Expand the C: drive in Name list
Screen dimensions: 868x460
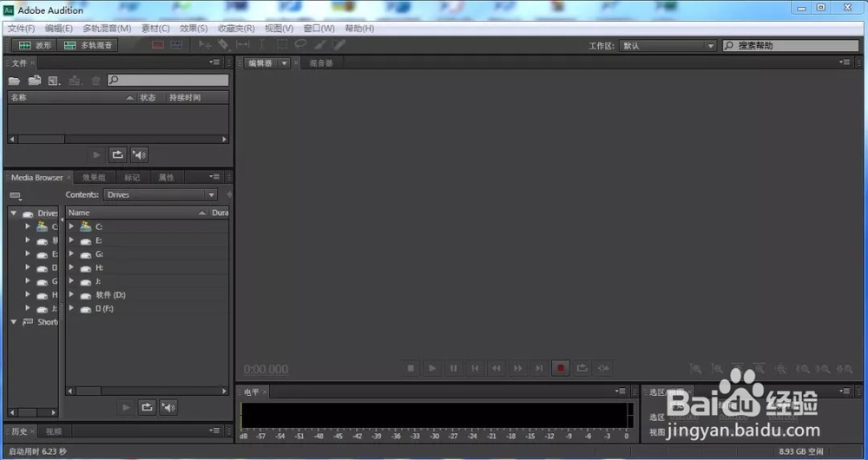(71, 227)
